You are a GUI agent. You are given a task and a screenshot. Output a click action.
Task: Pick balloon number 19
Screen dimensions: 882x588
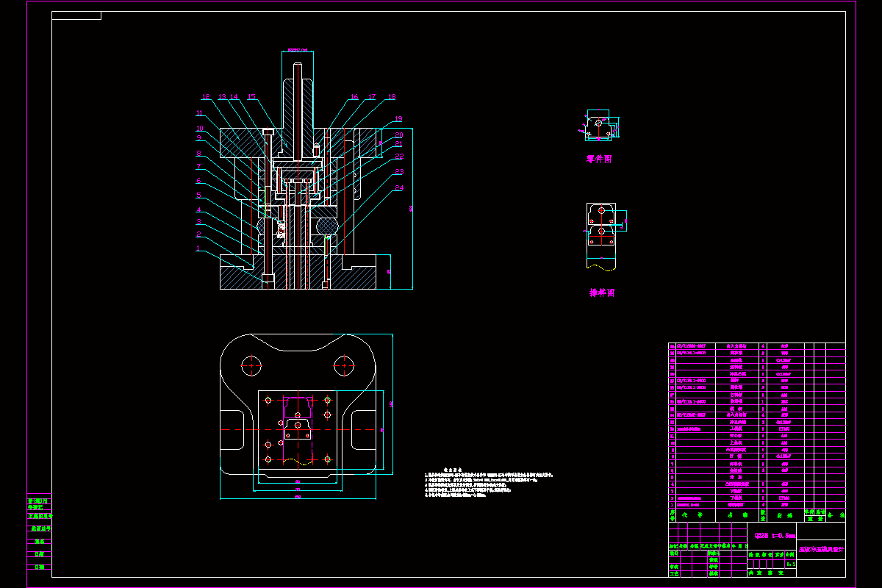pyautogui.click(x=398, y=119)
